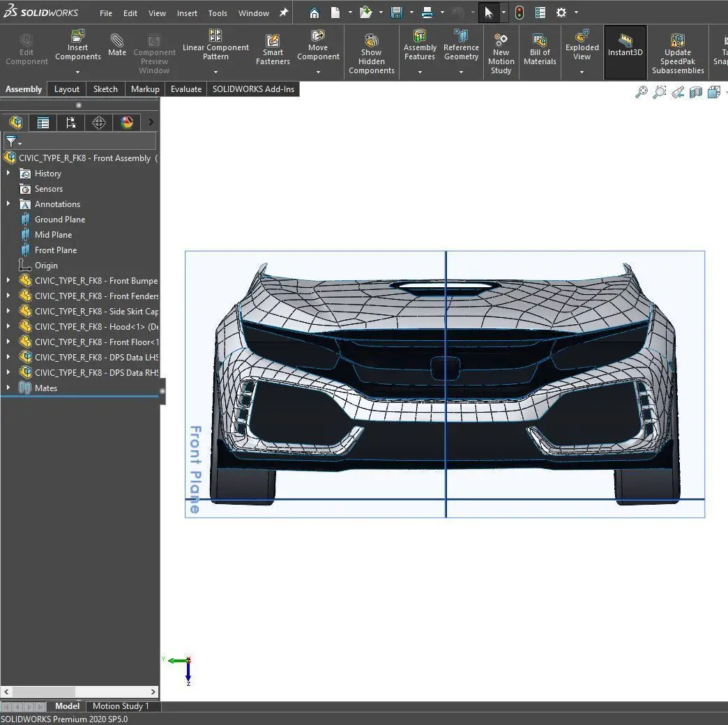Switch to the Layout tab
Image resolution: width=728 pixels, height=725 pixels.
67,89
